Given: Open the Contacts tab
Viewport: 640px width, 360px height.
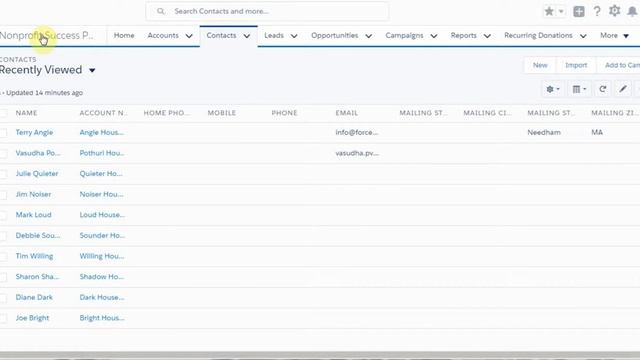Looking at the screenshot, I should pyautogui.click(x=221, y=36).
